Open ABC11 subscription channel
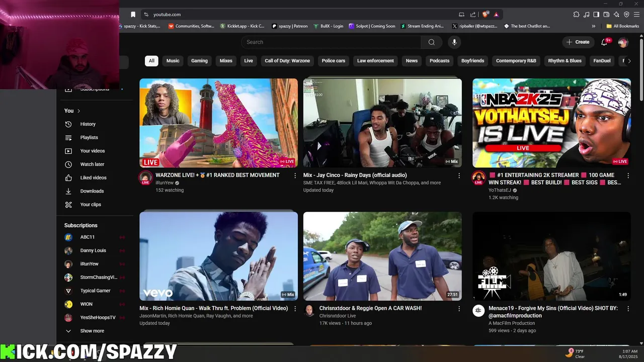The height and width of the screenshot is (362, 644). click(x=87, y=237)
